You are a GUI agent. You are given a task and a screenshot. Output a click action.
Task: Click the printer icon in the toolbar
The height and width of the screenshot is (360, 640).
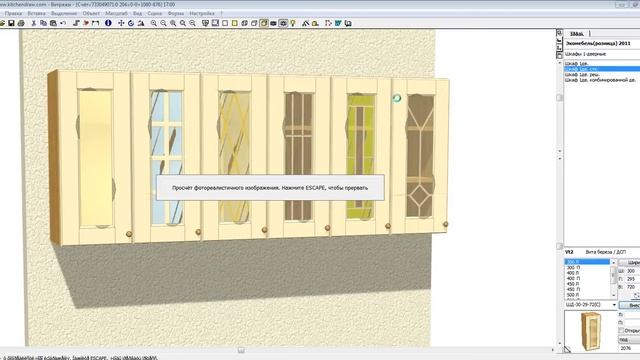[x=21, y=23]
